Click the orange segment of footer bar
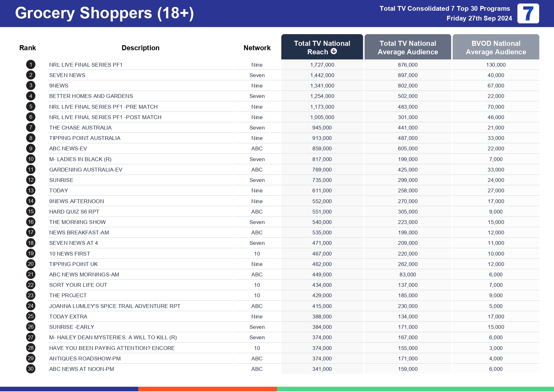 pos(208,389)
